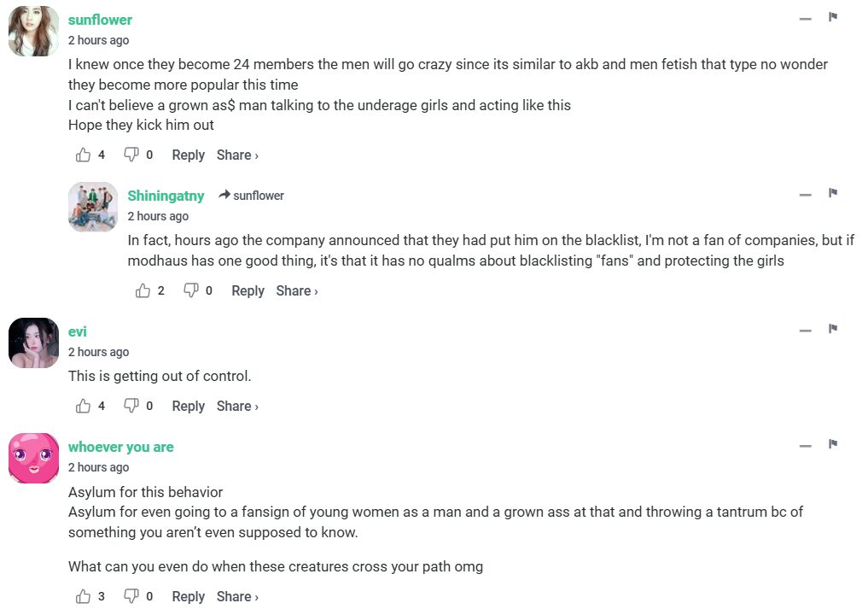Viewport: 868px width, 615px height.
Task: Open Share dropdown on evi's comment
Action: click(x=237, y=406)
